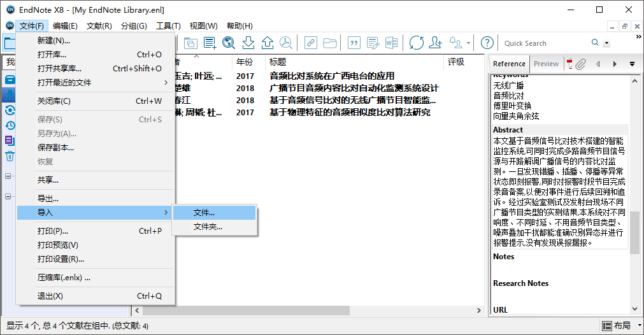
Task: Open the 文件(F) menu
Action: [32, 26]
